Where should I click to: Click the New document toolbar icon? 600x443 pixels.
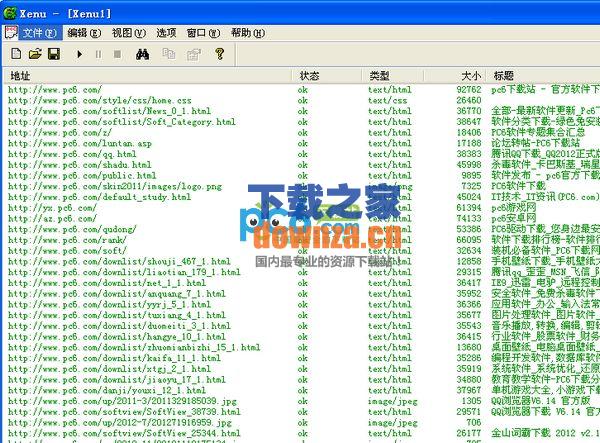pos(16,54)
